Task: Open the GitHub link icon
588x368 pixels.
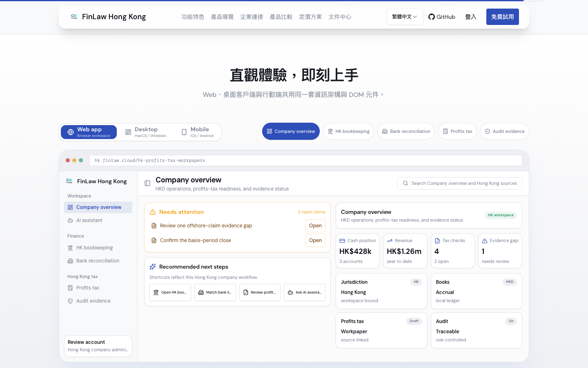Action: click(x=432, y=17)
